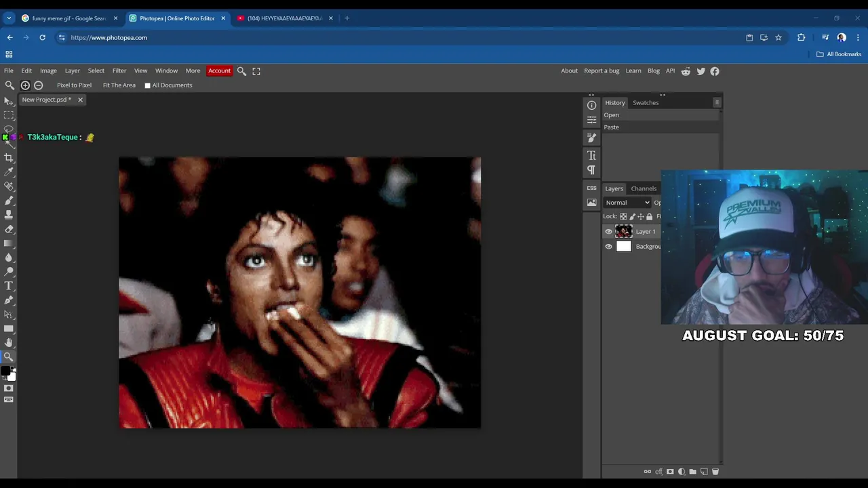Select the Eraser tool
The width and height of the screenshot is (868, 488).
(8, 229)
